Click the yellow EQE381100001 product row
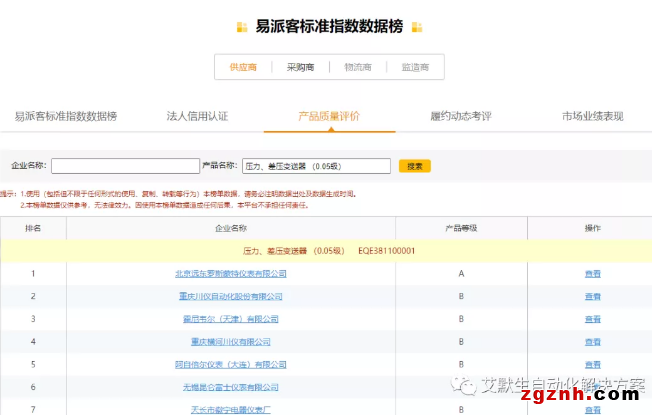 pyautogui.click(x=326, y=251)
